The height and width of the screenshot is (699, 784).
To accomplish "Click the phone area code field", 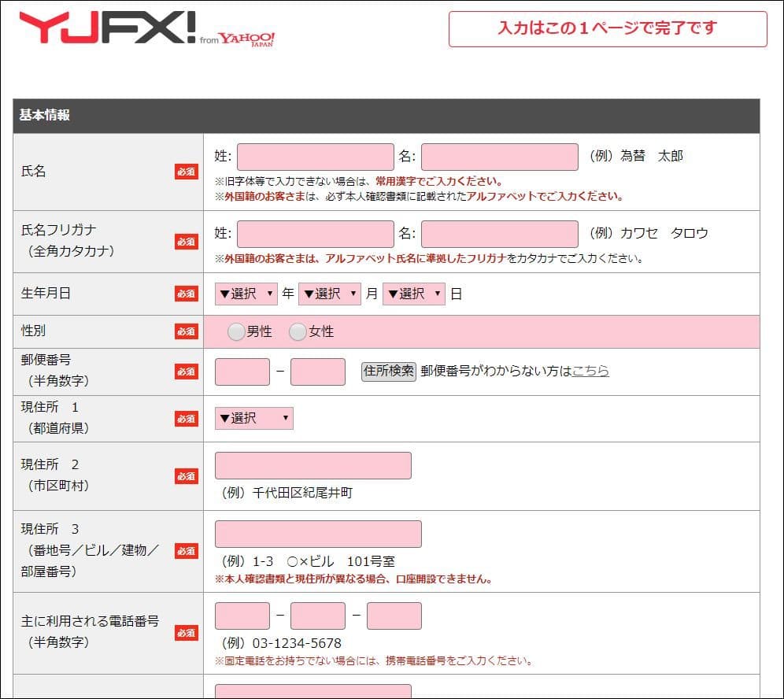I will coord(242,616).
